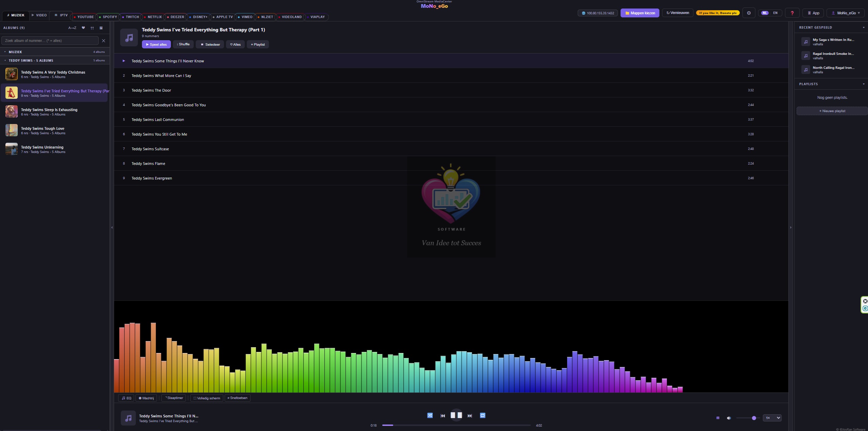Collapse the Teddy Swims - 5 Albums group
Image resolution: width=868 pixels, height=431 pixels.
pyautogui.click(x=55, y=60)
